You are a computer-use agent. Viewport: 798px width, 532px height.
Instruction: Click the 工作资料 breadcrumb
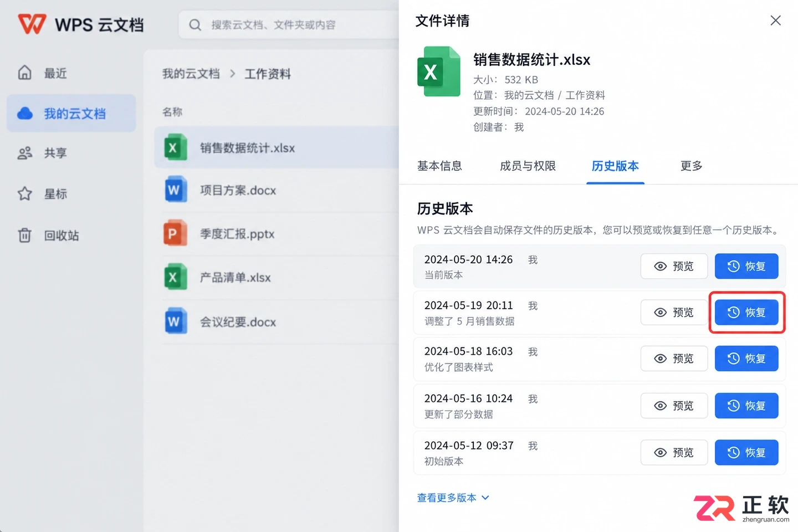click(268, 74)
